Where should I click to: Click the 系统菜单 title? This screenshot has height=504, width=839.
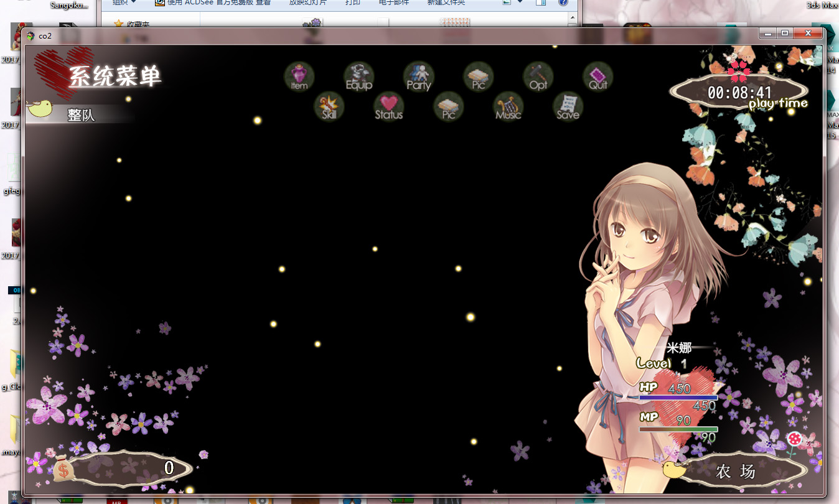(x=115, y=77)
